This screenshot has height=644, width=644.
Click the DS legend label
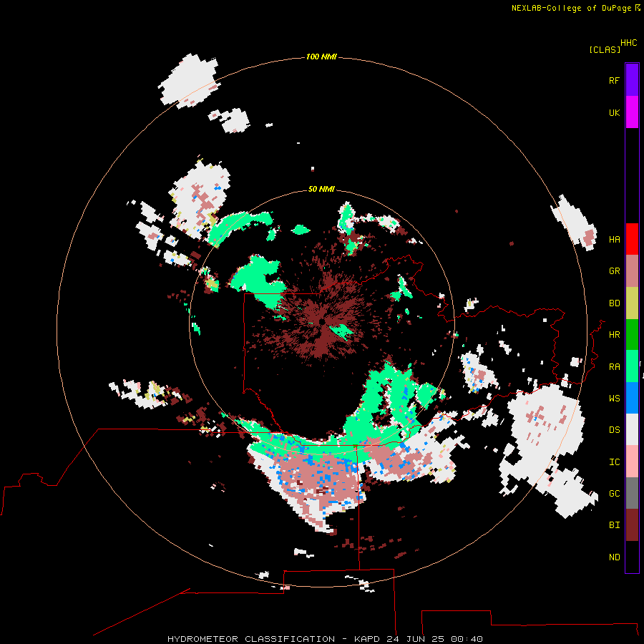[614, 430]
